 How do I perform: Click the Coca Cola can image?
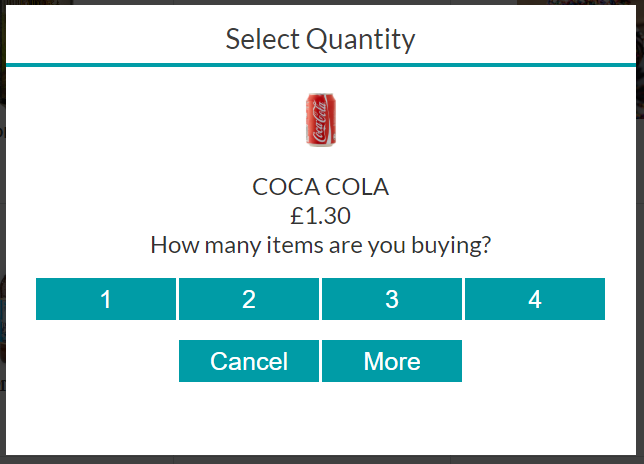tap(321, 119)
